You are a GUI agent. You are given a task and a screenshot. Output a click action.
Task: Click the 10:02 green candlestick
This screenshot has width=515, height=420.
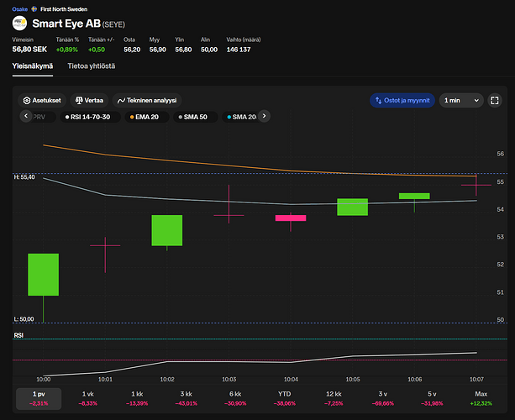167,230
